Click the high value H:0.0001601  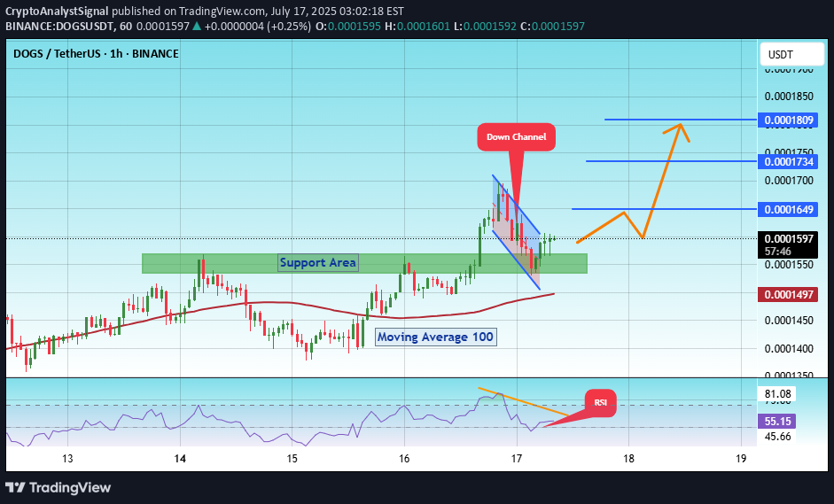tap(417, 26)
